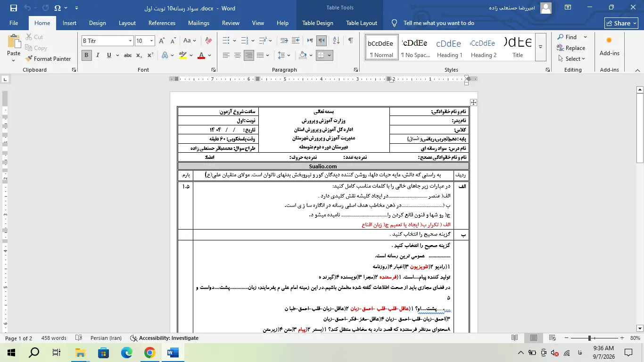Open the Table Layout tab
This screenshot has width=644, height=362.
[362, 23]
